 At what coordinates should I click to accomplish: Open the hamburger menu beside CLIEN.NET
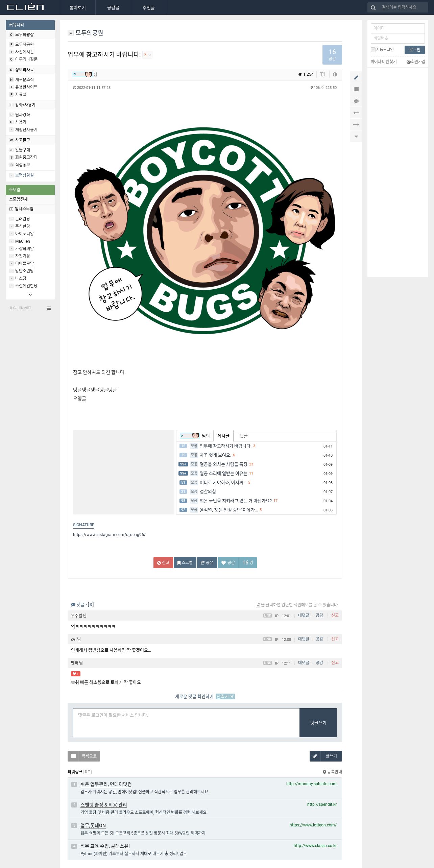[x=49, y=308]
